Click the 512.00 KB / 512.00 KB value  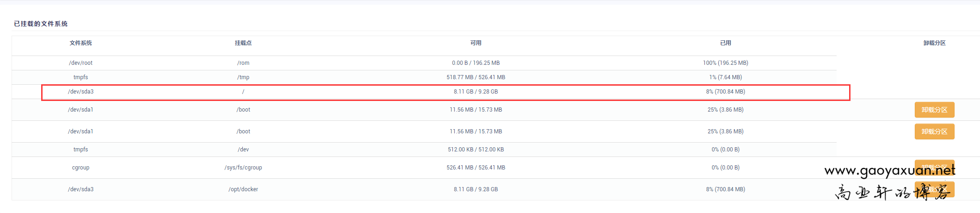click(x=475, y=150)
